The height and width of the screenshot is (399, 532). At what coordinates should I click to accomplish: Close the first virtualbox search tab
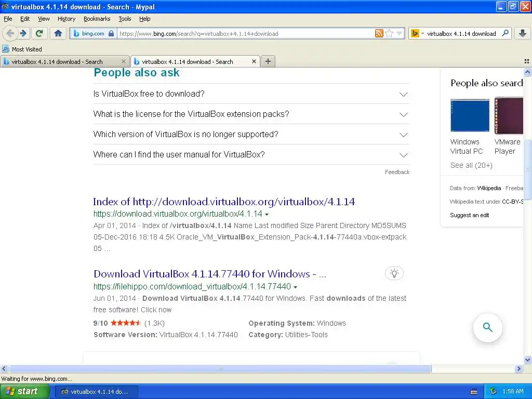pos(124,61)
